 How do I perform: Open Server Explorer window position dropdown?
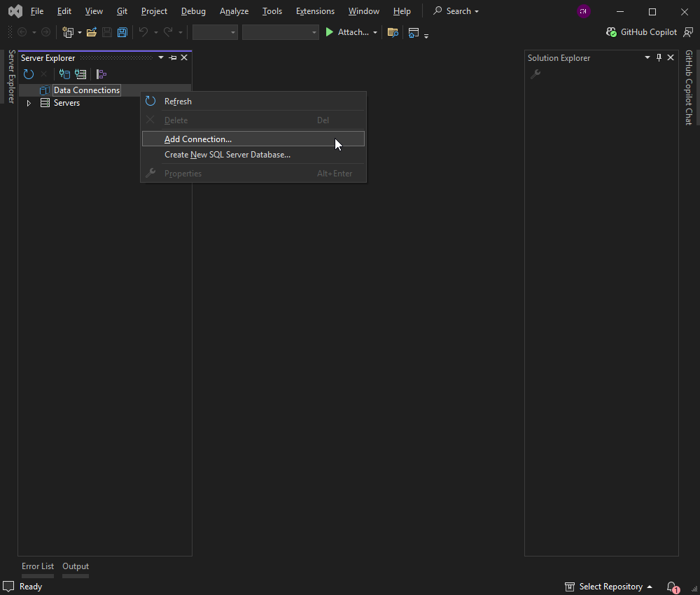pyautogui.click(x=161, y=58)
